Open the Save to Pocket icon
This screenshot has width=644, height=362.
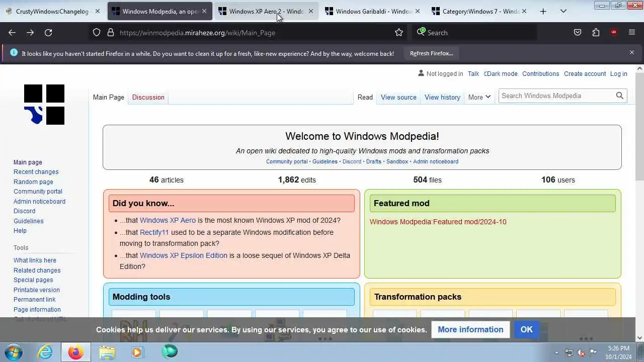(578, 32)
